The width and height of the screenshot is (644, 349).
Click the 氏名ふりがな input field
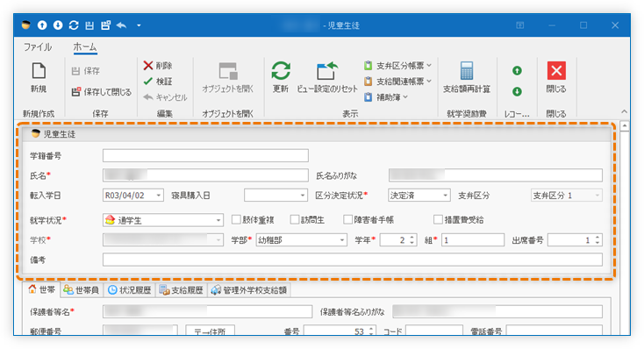pos(496,175)
